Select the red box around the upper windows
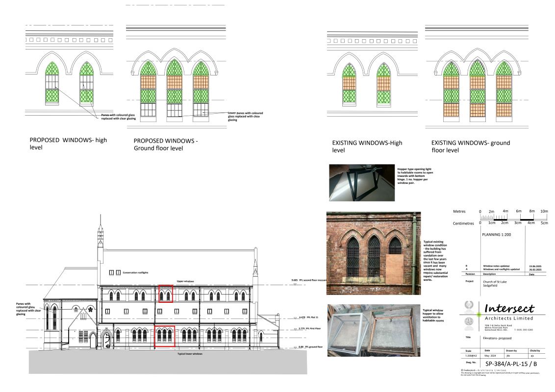555x392 pixels. (165, 293)
